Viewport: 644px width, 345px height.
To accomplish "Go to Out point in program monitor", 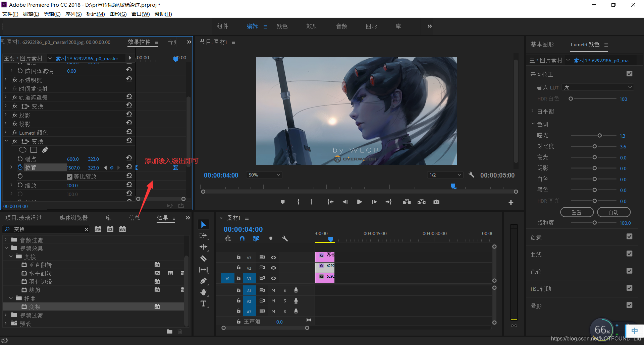I will click(x=389, y=202).
